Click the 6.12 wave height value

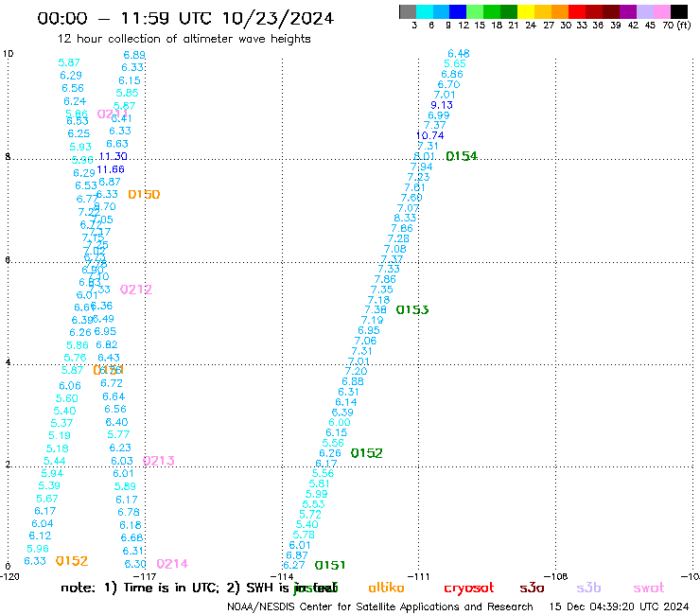click(x=40, y=536)
